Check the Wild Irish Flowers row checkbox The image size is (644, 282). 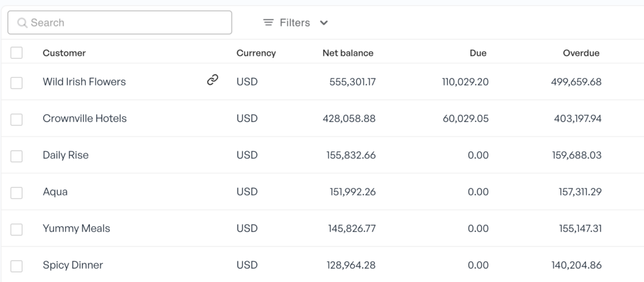point(16,83)
